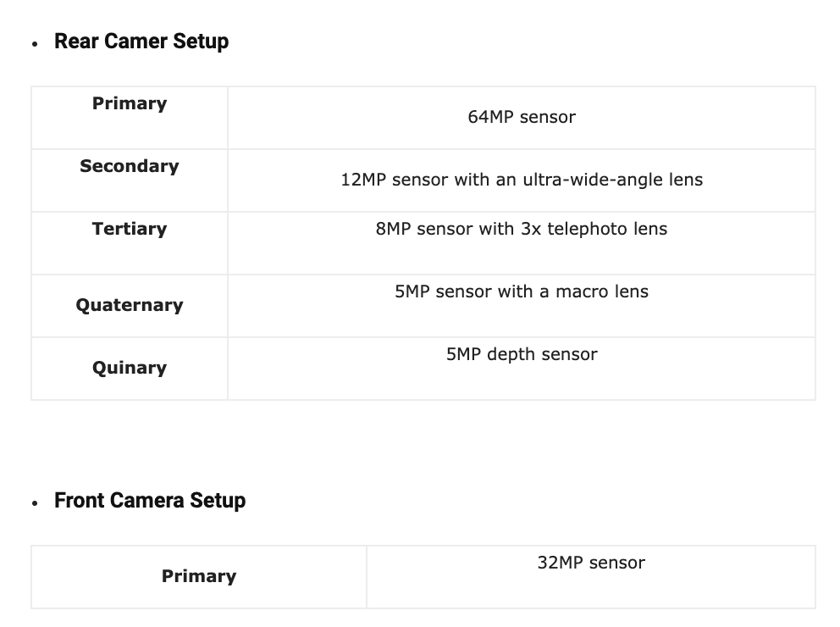The image size is (840, 627).
Task: Click the Tertiary row label
Action: (130, 229)
